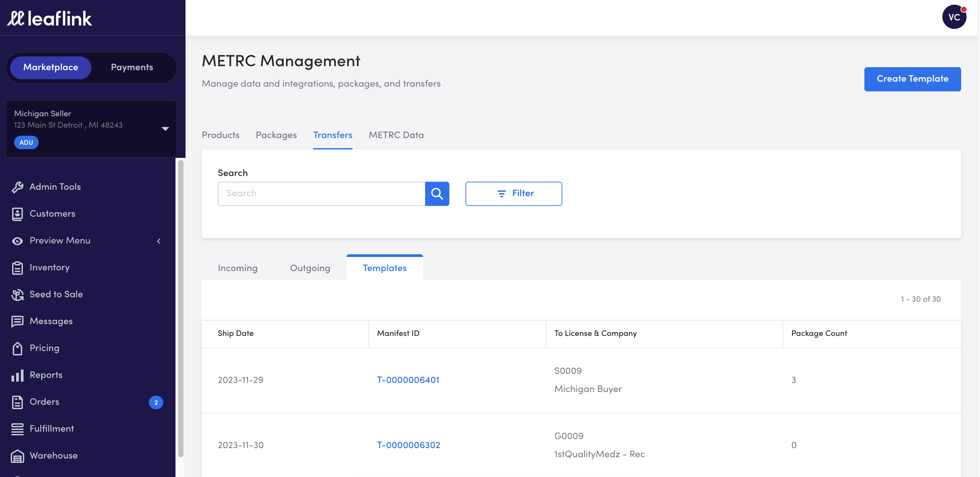Open manifest T-0000006401
The height and width of the screenshot is (477, 980).
pos(408,380)
